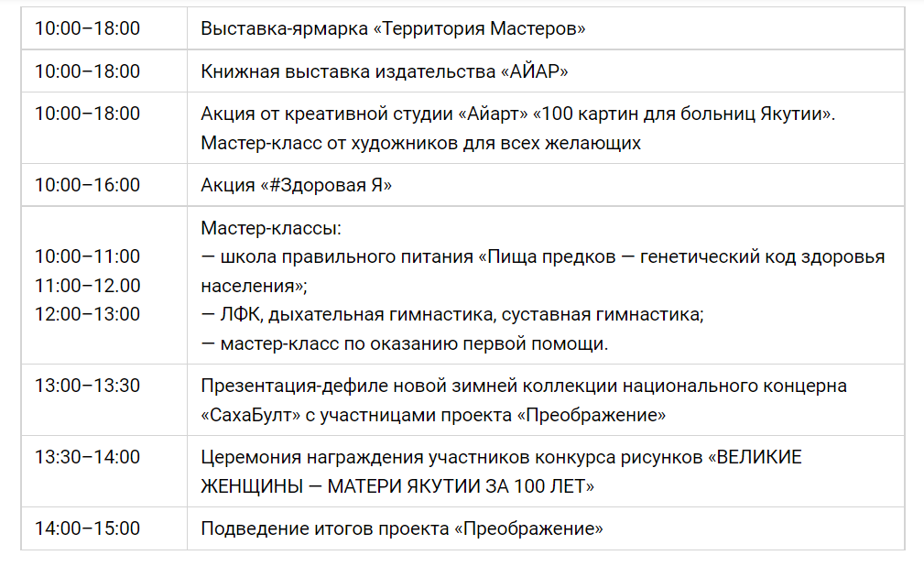Select the «Пища предков» nutrition school line

point(543,271)
